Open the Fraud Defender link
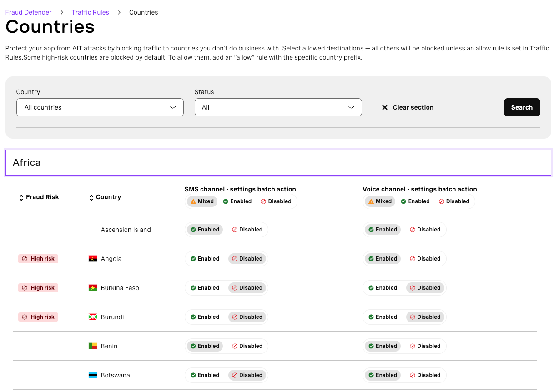This screenshot has width=559, height=392. (28, 12)
